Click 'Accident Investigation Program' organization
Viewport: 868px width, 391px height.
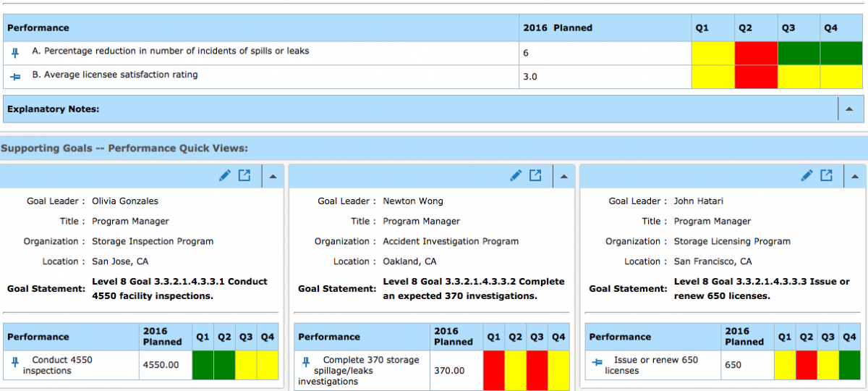coord(451,241)
